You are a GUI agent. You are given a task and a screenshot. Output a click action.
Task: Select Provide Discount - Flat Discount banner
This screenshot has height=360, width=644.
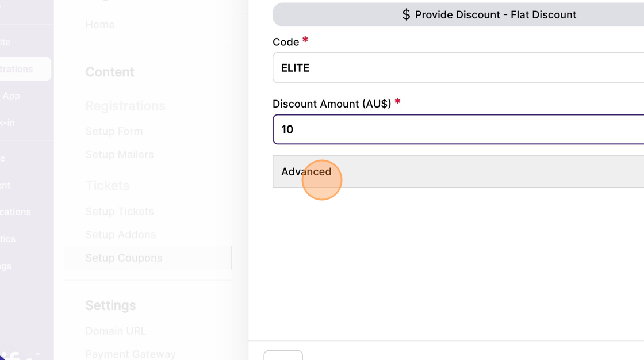(458, 15)
